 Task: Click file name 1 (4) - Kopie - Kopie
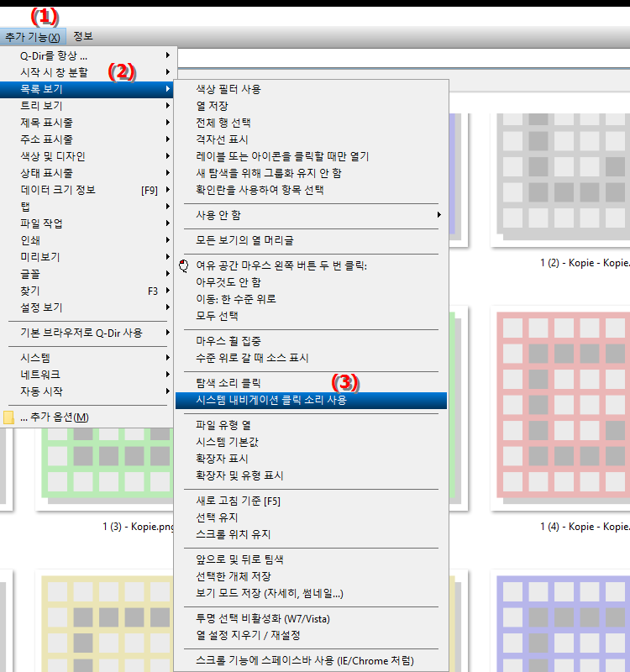[x=585, y=527]
